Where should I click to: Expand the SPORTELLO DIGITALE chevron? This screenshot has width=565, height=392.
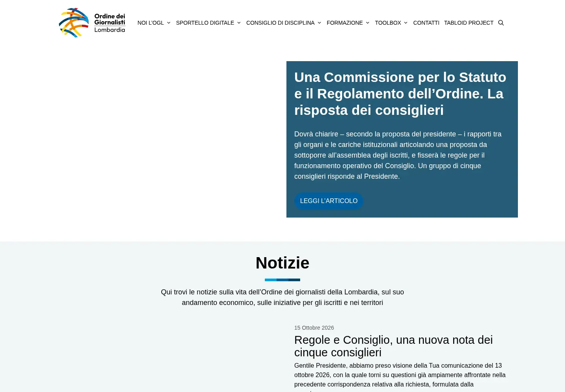(239, 23)
